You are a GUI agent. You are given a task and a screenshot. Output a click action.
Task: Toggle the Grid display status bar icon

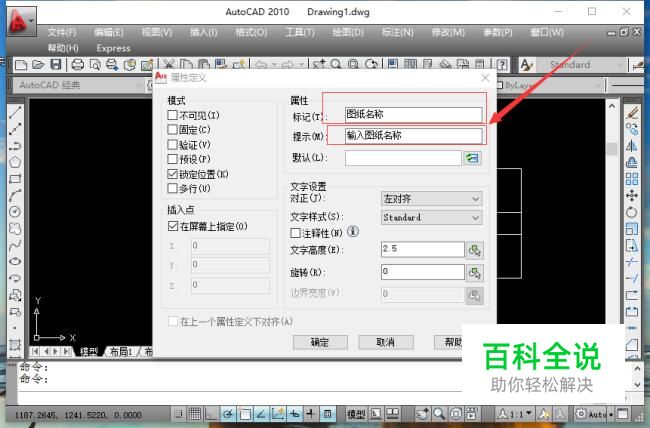[194, 414]
